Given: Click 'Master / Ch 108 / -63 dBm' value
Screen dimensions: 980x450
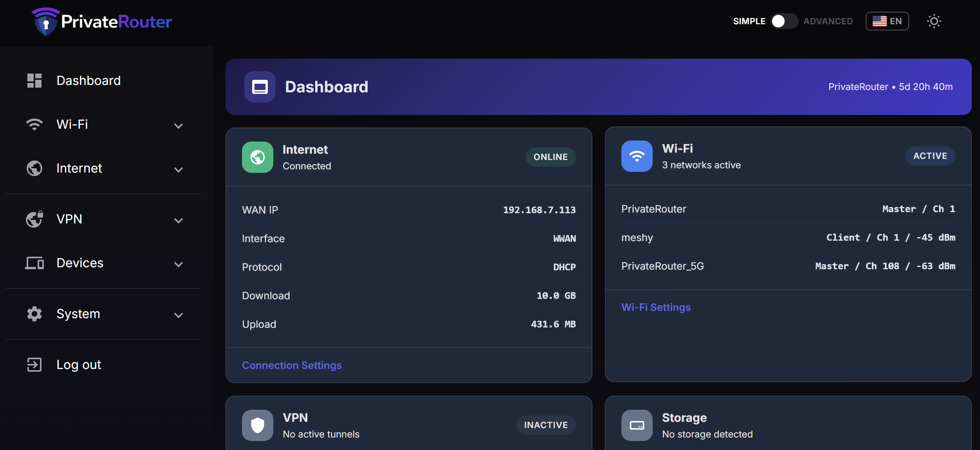Looking at the screenshot, I should point(885,266).
